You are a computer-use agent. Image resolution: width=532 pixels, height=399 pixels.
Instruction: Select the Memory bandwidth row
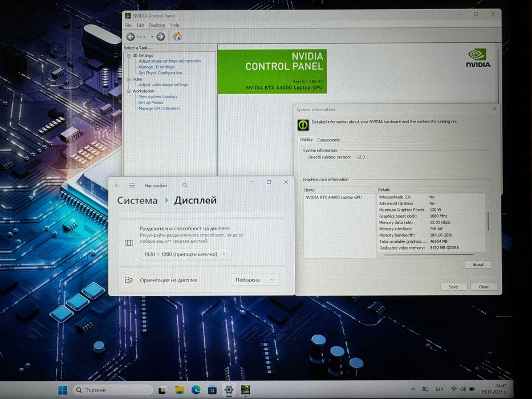tap(431, 235)
